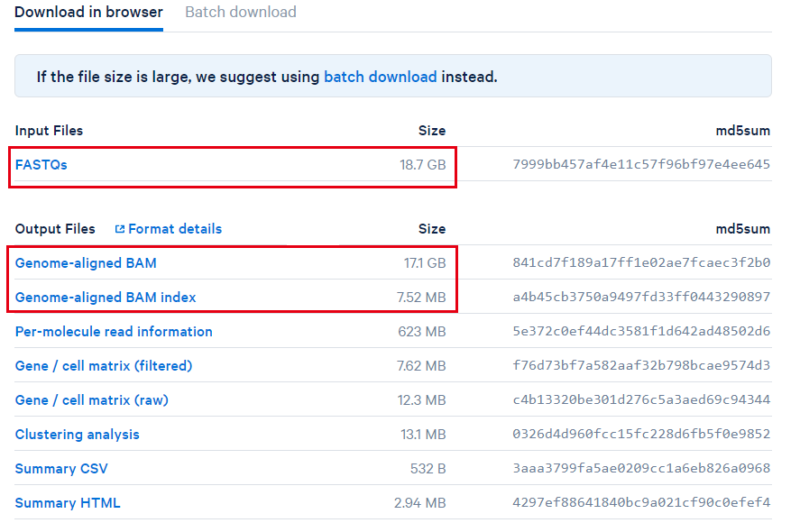
Task: Click the Genome-aligned BAM md5sum hash
Action: tap(641, 262)
